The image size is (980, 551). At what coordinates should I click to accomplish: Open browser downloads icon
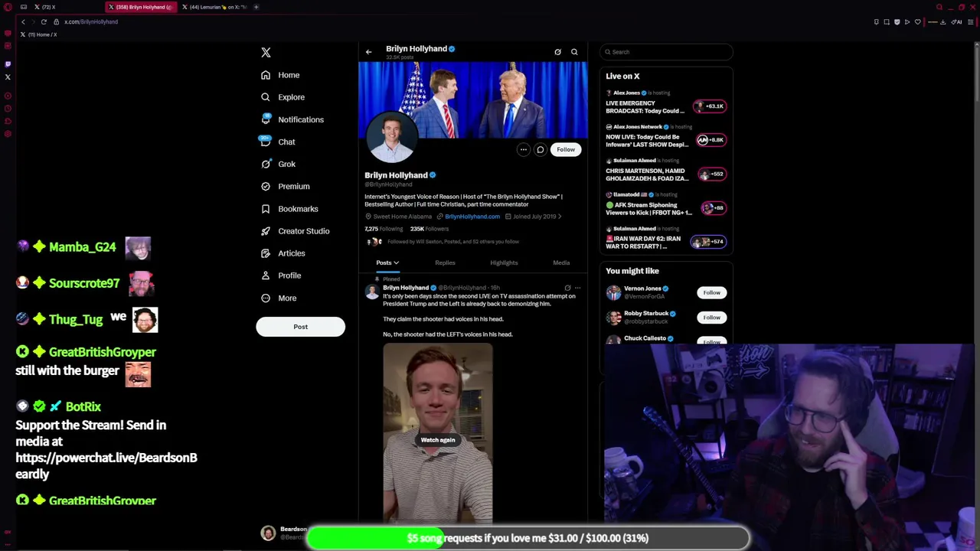pos(943,21)
